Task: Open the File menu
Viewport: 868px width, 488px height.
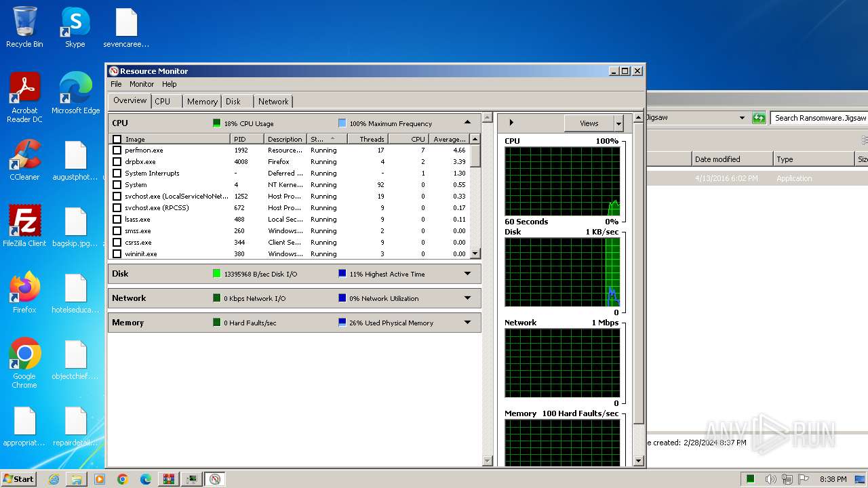Action: click(116, 84)
